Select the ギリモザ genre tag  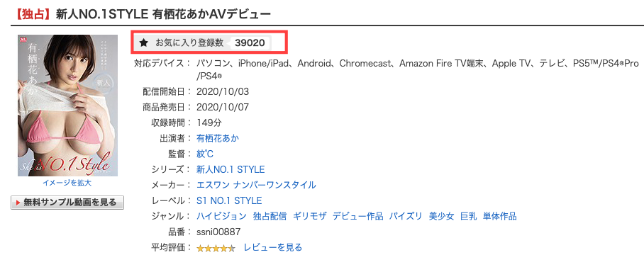click(310, 216)
